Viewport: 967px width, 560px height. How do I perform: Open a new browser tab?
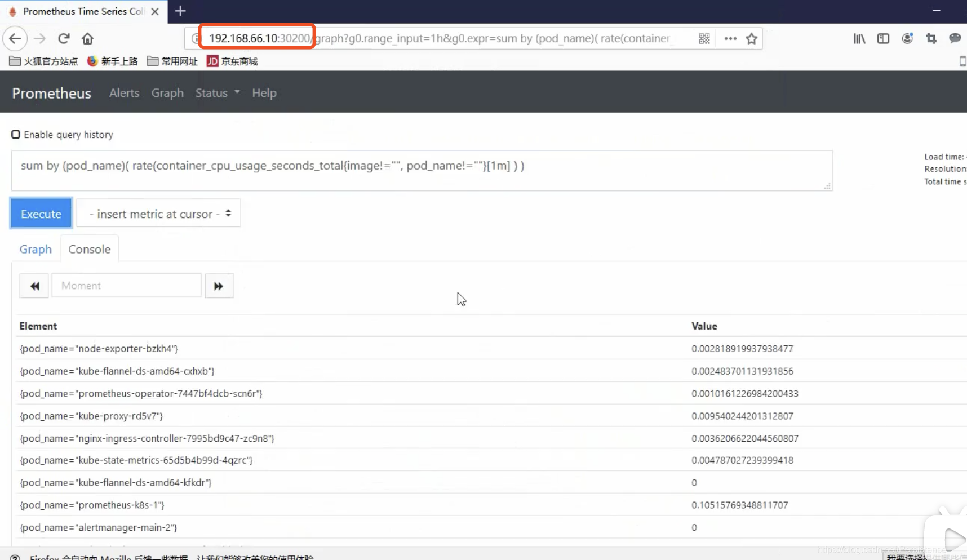[180, 11]
